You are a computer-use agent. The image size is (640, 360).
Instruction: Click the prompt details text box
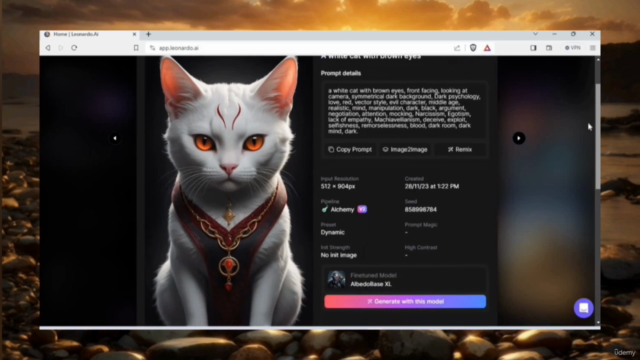(x=405, y=111)
